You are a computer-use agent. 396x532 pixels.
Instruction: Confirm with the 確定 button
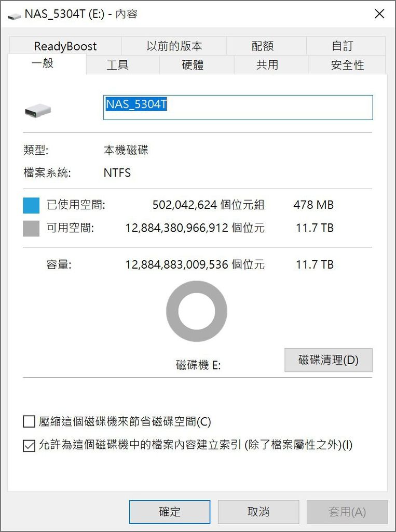click(170, 512)
